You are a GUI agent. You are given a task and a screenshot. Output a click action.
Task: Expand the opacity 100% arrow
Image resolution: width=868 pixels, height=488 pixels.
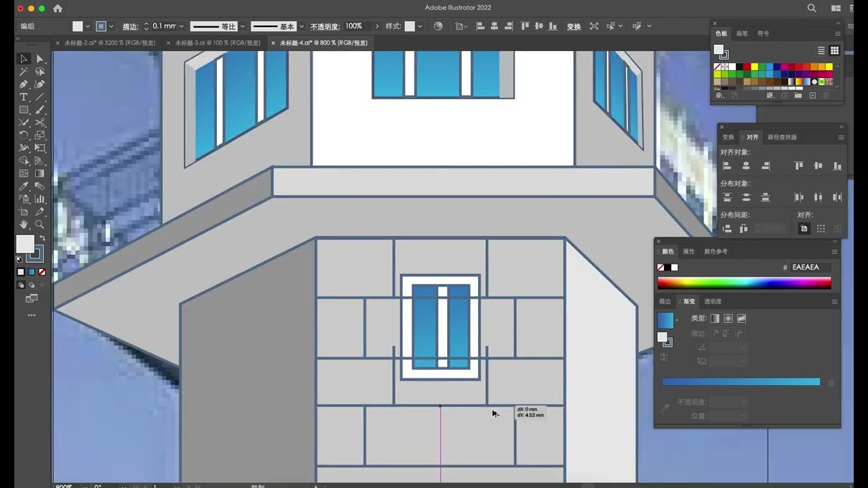pos(377,26)
